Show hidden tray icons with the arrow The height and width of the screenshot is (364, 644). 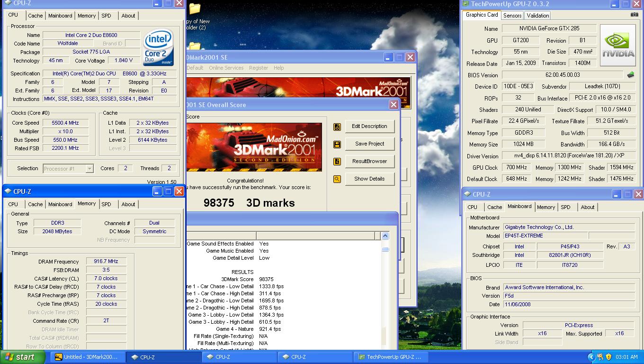pyautogui.click(x=591, y=357)
